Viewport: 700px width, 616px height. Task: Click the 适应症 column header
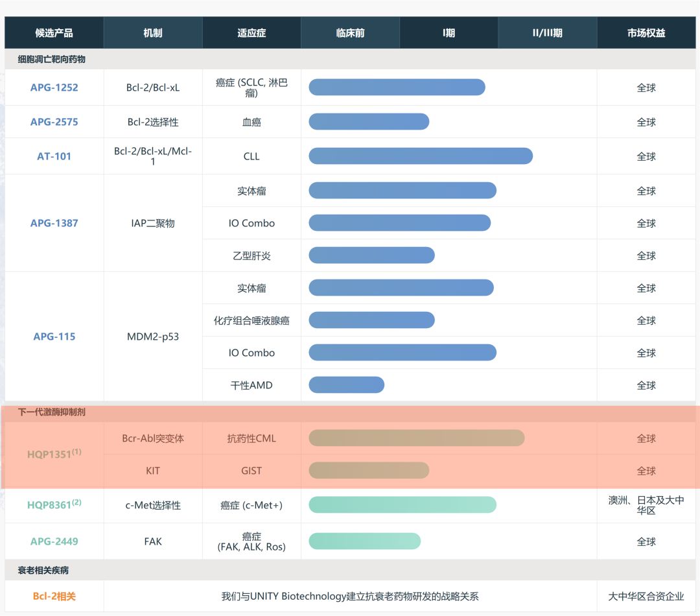(251, 32)
